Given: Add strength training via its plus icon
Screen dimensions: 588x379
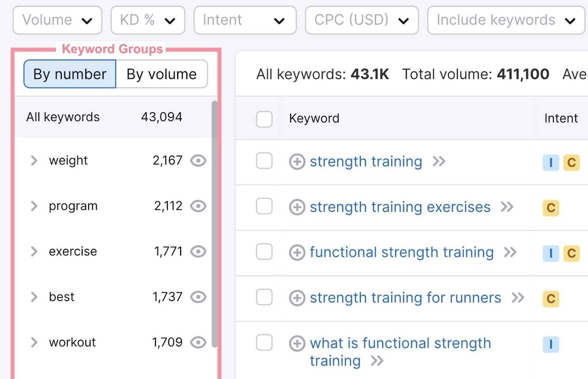Looking at the screenshot, I should click(297, 161).
